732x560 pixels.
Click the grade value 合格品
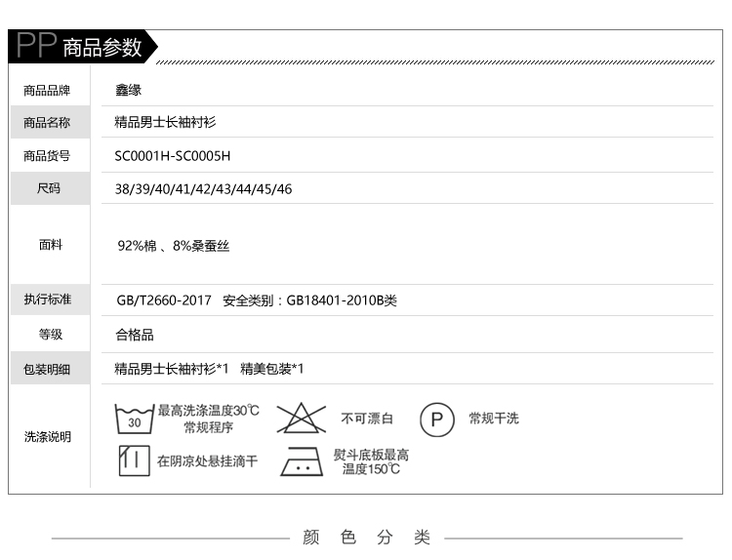[x=135, y=335]
